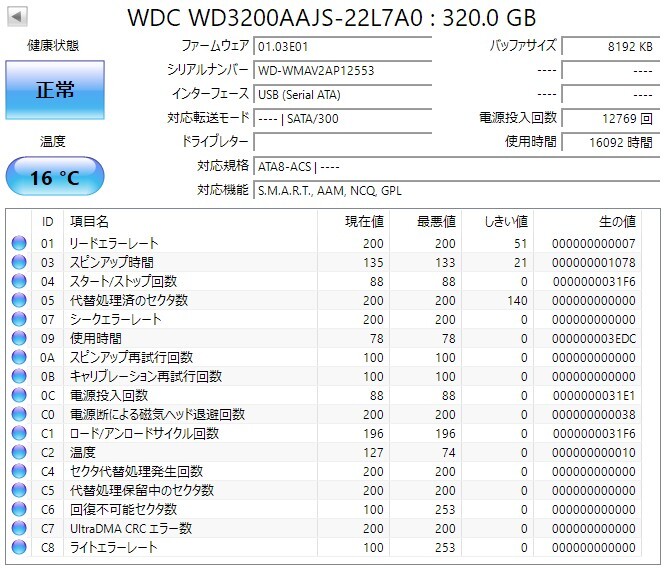Click the firmware field 01.03E01
The width and height of the screenshot is (665, 568).
click(x=343, y=46)
